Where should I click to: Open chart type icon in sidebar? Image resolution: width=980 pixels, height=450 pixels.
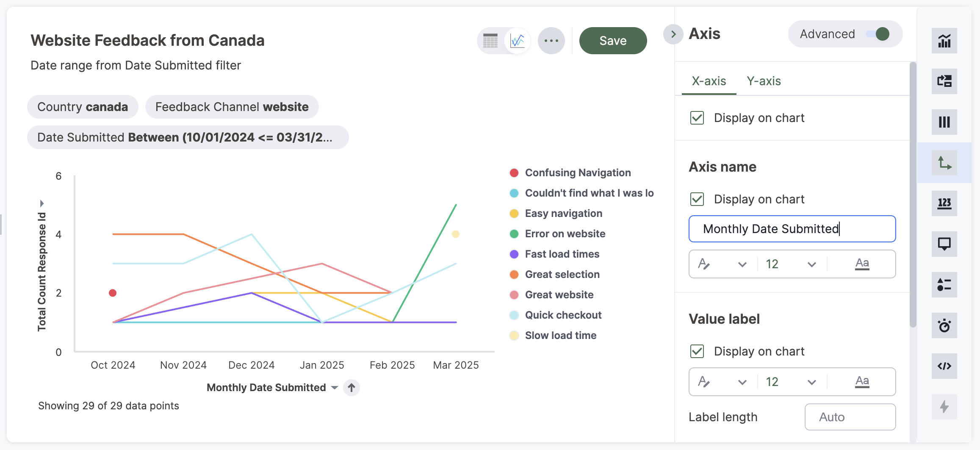point(944,41)
